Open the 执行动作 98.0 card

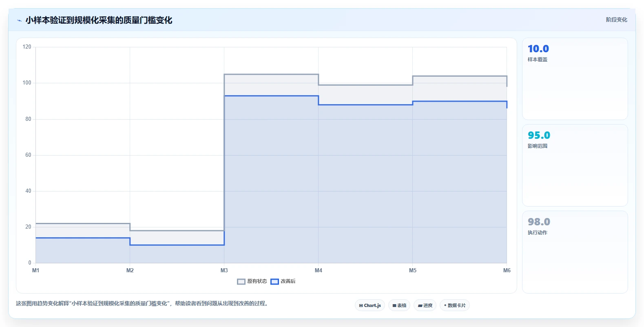(x=575, y=252)
